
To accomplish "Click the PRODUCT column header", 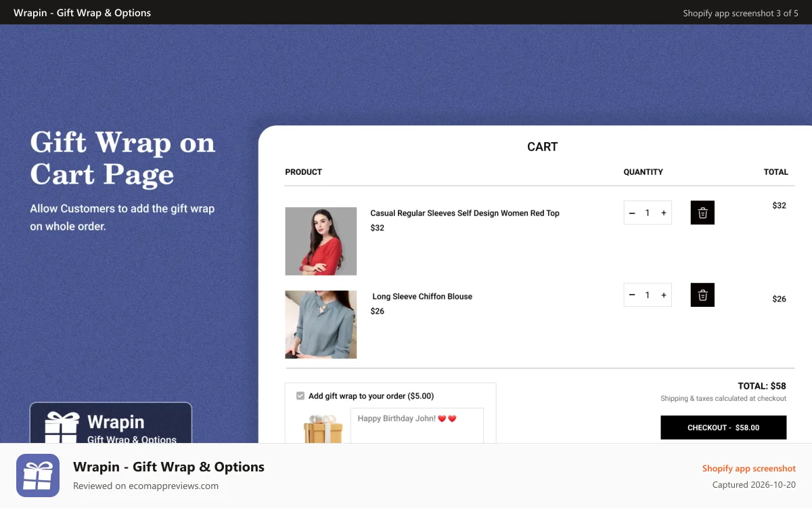I will [303, 172].
